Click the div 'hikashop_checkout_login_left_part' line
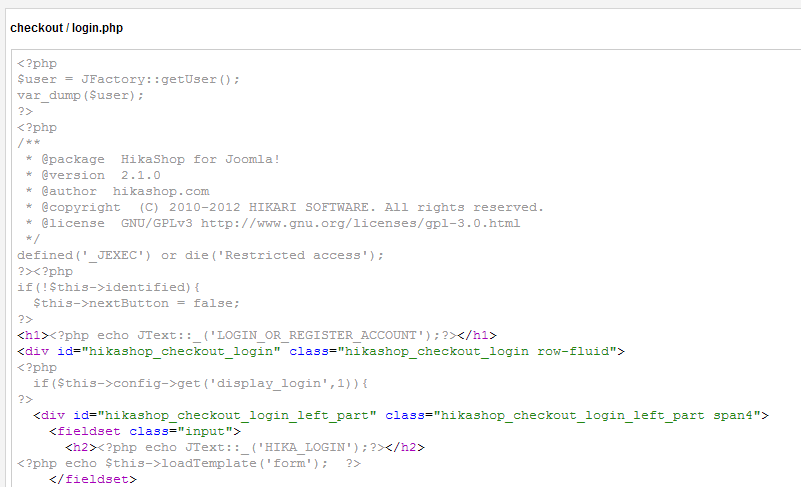The height and width of the screenshot is (487, 801). coord(401,415)
